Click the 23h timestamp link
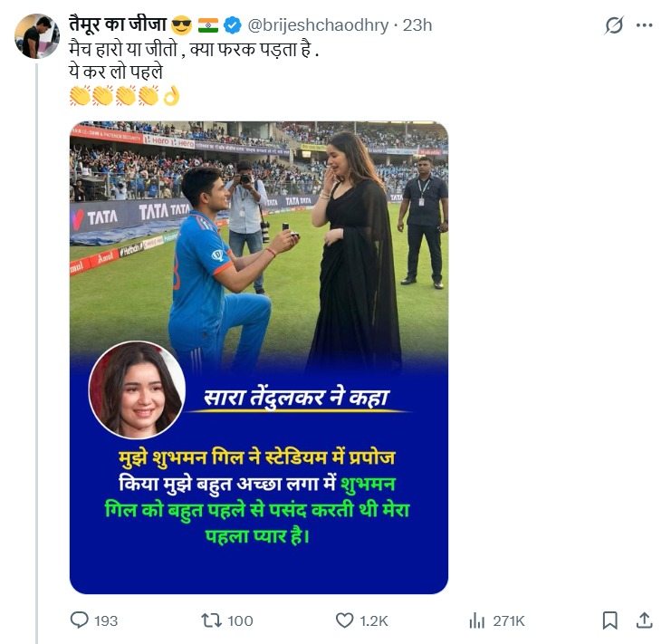The height and width of the screenshot is (644, 671). [x=417, y=24]
